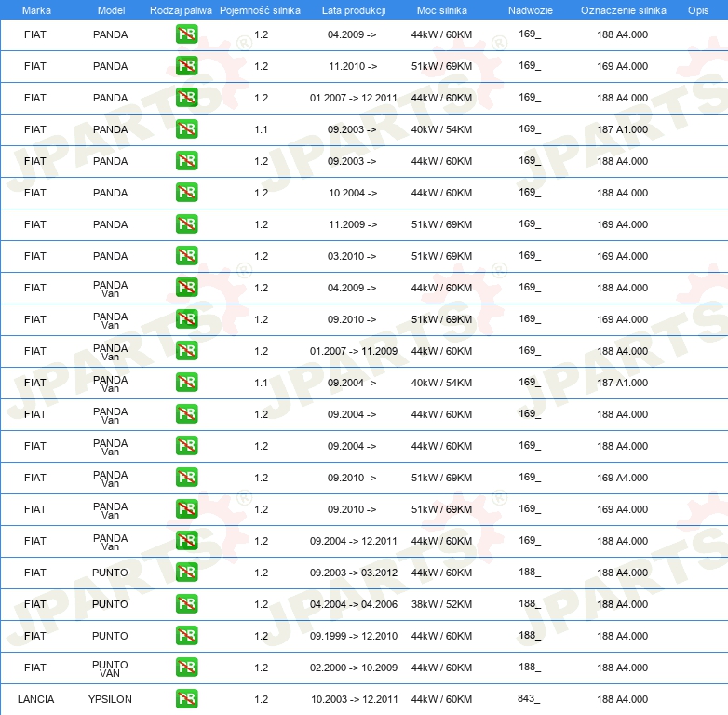Select the 03.2010 -> date cell
The width and height of the screenshot is (728, 715).
(352, 256)
